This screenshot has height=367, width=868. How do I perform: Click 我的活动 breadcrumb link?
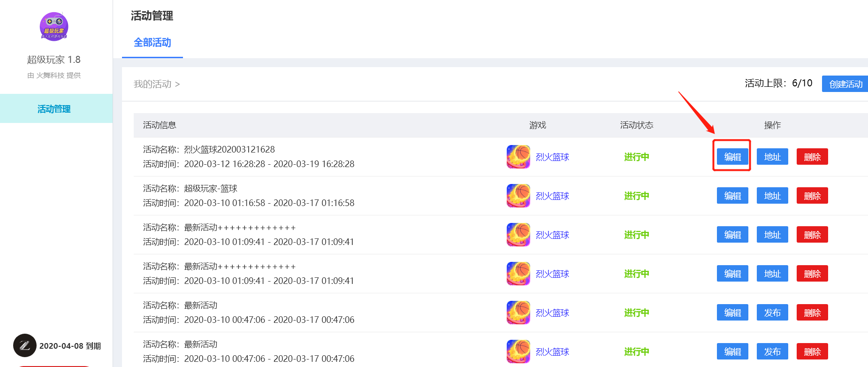tap(152, 84)
